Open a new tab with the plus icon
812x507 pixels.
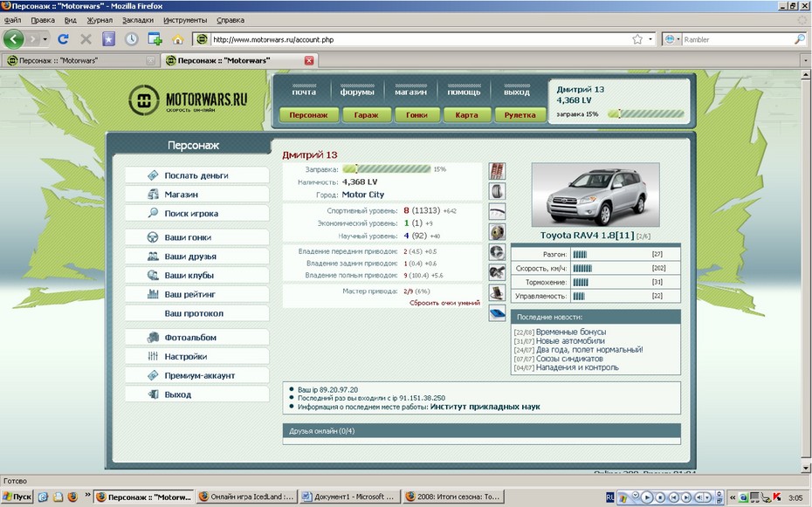(x=155, y=38)
